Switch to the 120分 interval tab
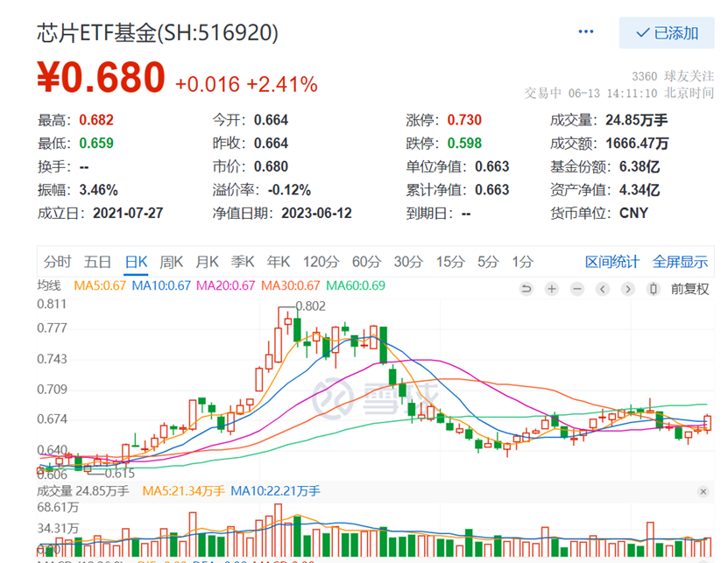This screenshot has width=728, height=563. (x=321, y=262)
